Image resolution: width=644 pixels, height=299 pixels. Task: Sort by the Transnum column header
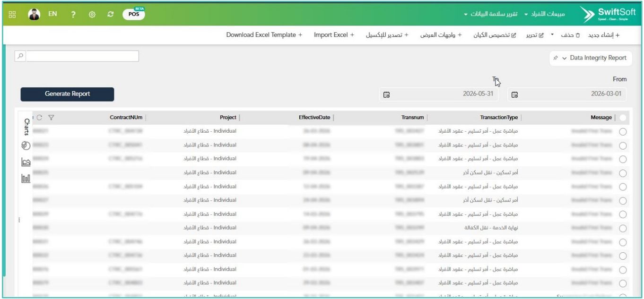(x=411, y=117)
